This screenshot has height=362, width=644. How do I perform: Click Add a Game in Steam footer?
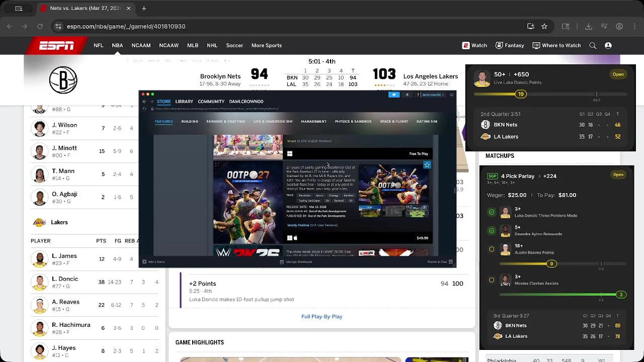tap(154, 262)
